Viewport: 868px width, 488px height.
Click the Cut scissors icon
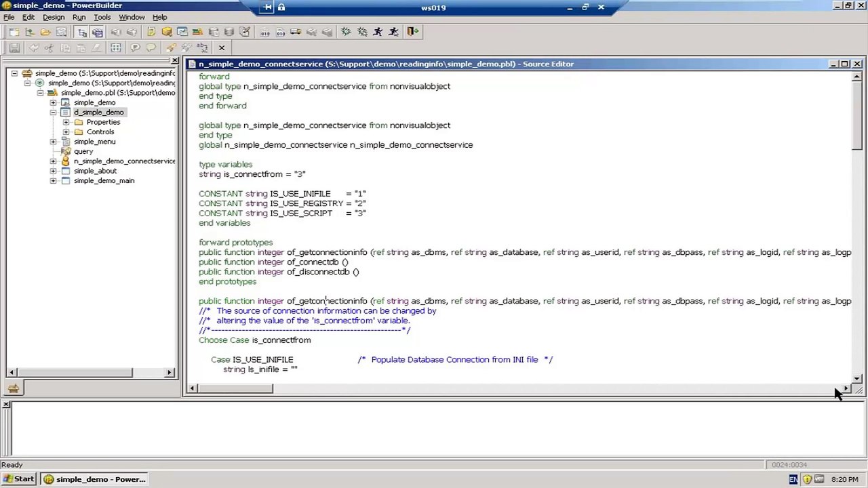coord(49,47)
